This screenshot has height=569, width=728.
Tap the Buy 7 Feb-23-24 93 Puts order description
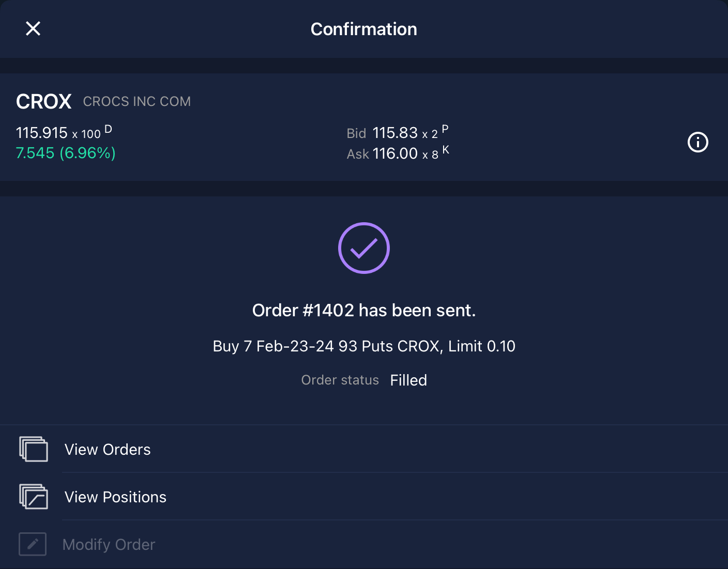tap(364, 346)
